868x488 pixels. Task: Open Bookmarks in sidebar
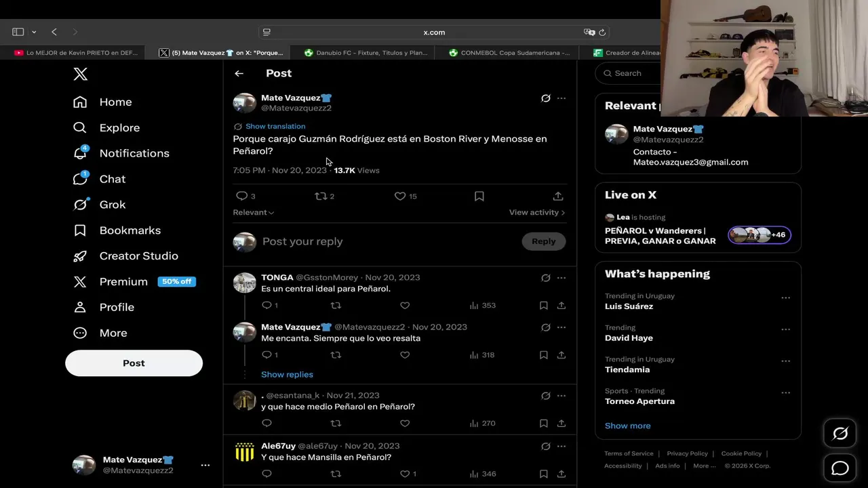point(117,230)
